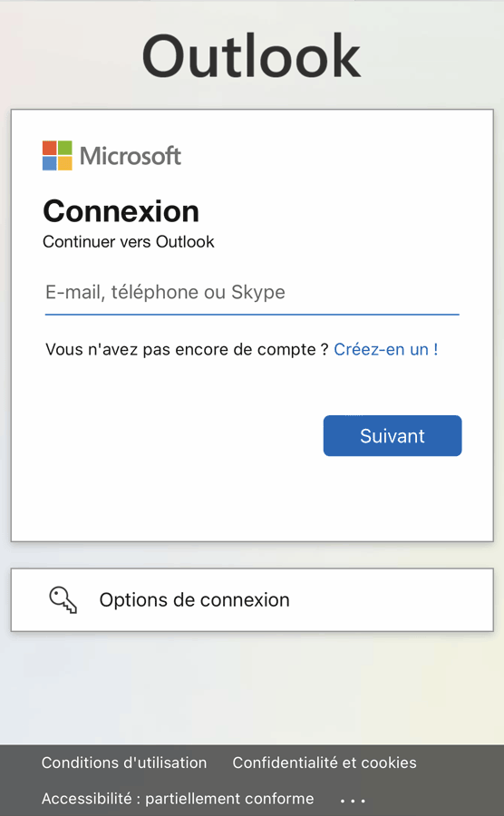Open Confidentialité et cookies link
Viewport: 504px width, 816px height.
[325, 763]
